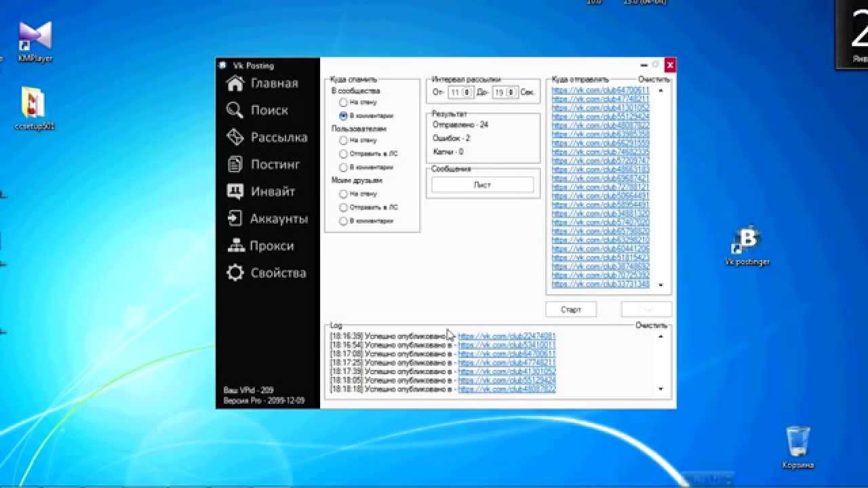Click the 18:18:05 log entry link
This screenshot has width=868, height=488.
coord(507,380)
